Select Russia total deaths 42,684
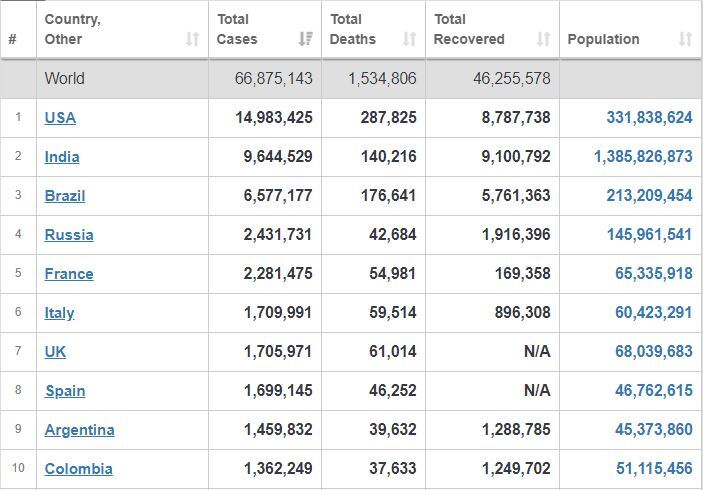The image size is (703, 490). pos(393,234)
